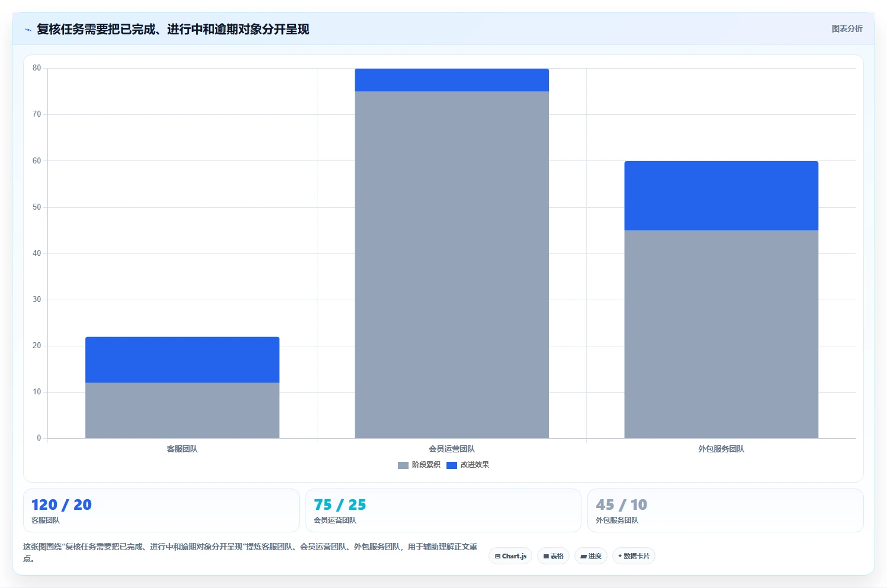Click the 数据卡片 tag pill
The image size is (887, 588).
pos(634,556)
